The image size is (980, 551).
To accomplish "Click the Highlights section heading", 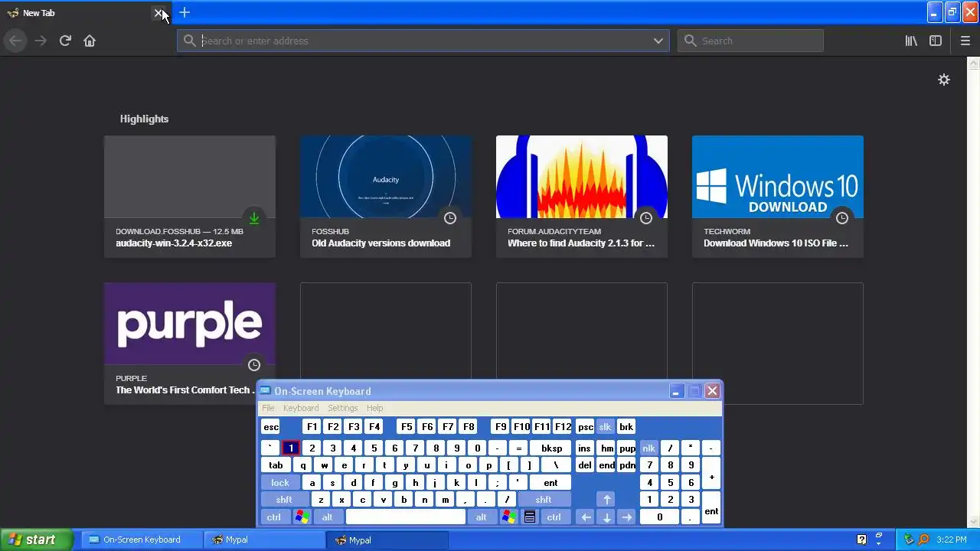I will tap(144, 119).
